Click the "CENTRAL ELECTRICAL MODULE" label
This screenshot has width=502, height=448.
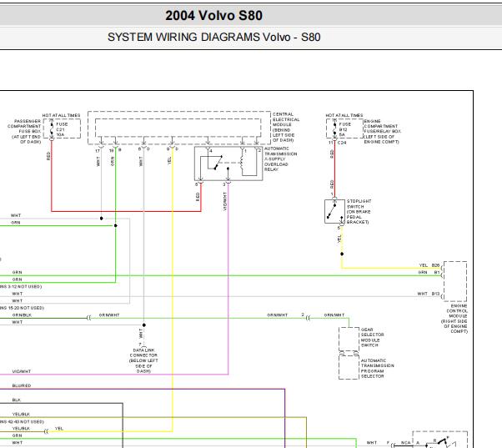pos(286,127)
